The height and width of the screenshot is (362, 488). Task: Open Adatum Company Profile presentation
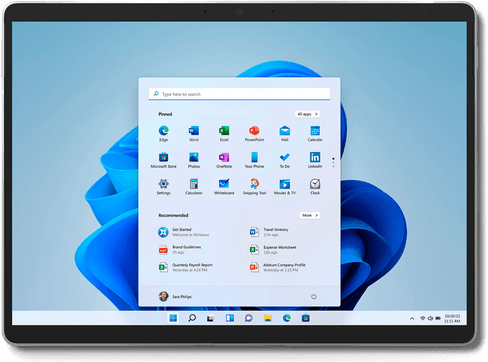click(x=277, y=267)
